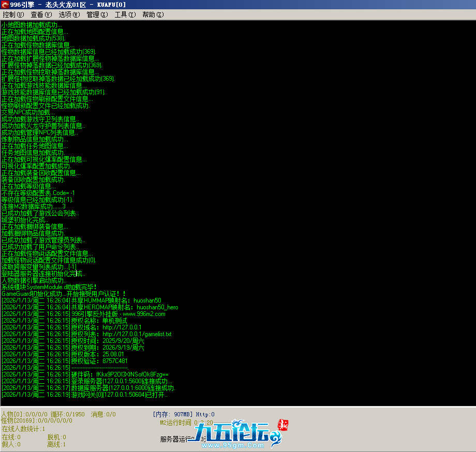
Task: Click the 在线人数统计 status label
Action: 23,429
